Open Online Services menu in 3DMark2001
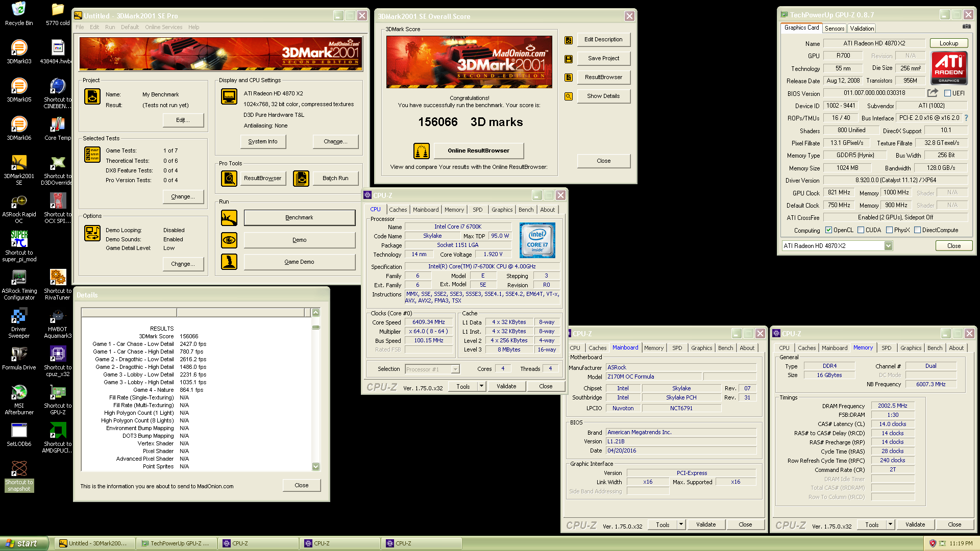The width and height of the screenshot is (980, 551). click(x=163, y=27)
